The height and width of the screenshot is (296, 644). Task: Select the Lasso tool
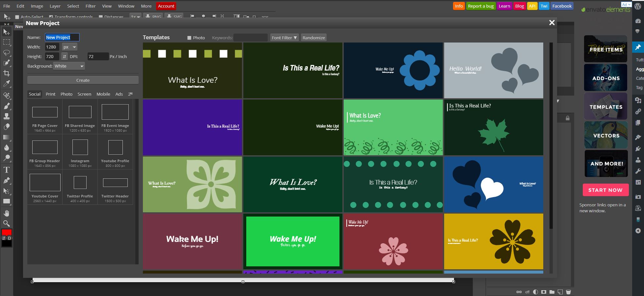click(x=7, y=53)
